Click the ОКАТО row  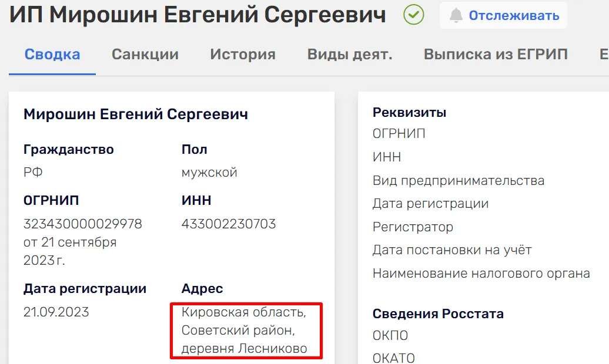[394, 358]
